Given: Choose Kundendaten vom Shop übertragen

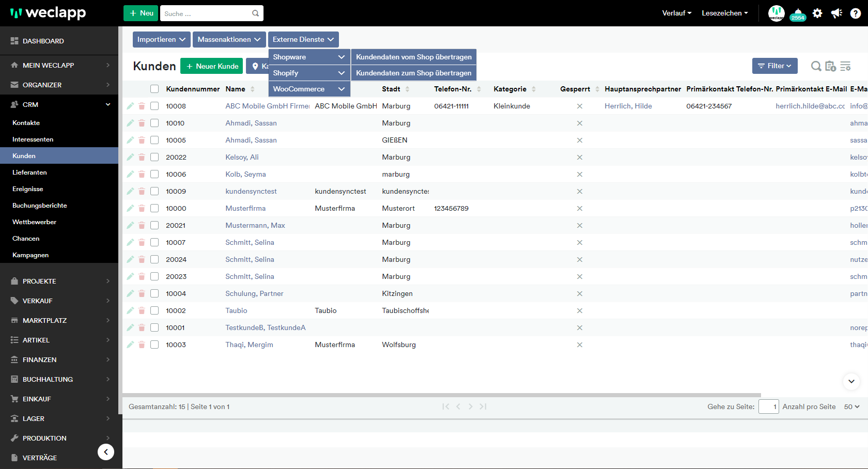Looking at the screenshot, I should click(x=414, y=57).
